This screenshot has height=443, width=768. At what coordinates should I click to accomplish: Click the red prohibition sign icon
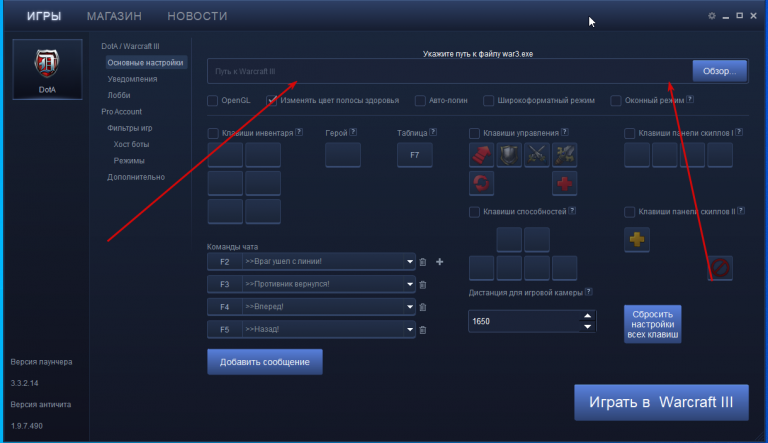[720, 268]
